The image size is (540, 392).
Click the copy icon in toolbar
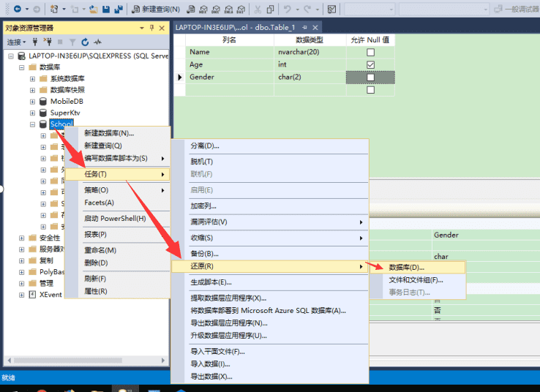(270, 9)
